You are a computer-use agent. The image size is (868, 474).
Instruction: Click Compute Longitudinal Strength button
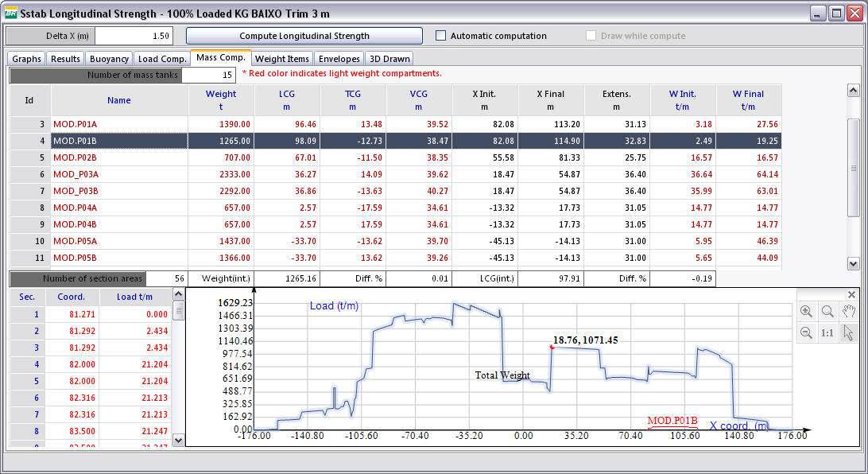[304, 36]
